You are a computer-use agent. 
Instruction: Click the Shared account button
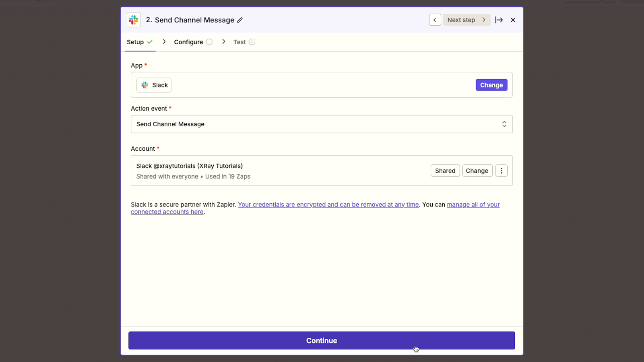coord(445,171)
